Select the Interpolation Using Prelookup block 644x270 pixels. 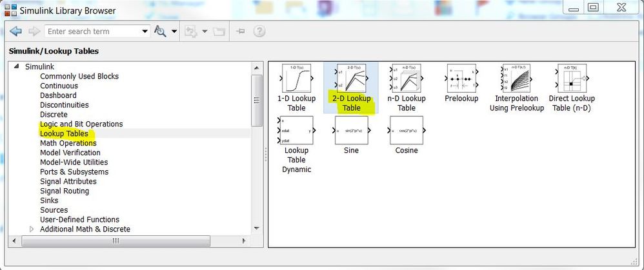516,88
